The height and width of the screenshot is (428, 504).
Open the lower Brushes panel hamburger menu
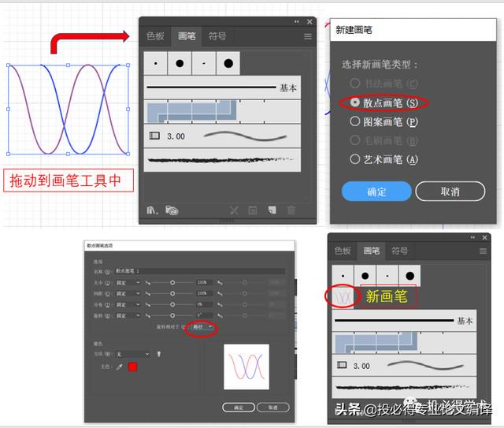[x=483, y=251]
